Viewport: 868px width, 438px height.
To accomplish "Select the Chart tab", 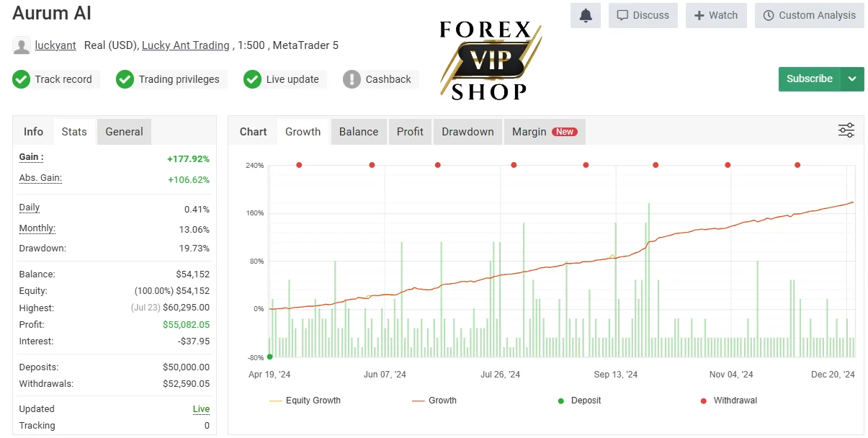I will click(254, 132).
